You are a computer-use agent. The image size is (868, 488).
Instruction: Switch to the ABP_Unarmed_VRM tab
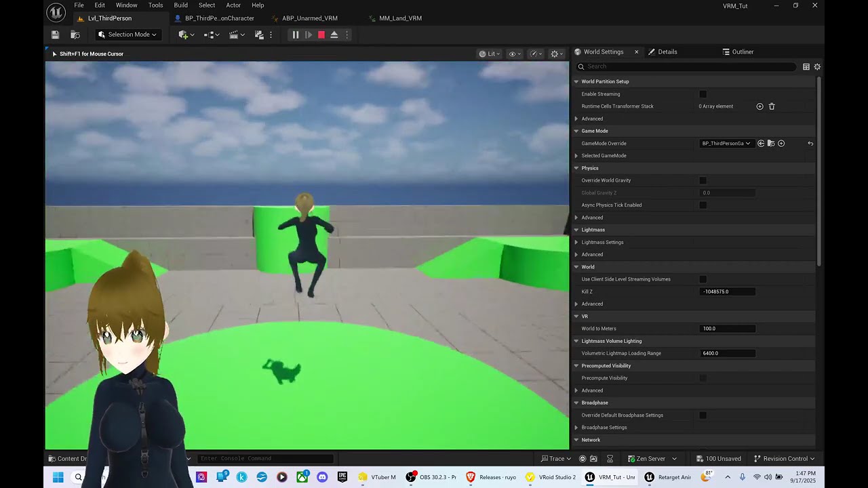click(x=310, y=18)
